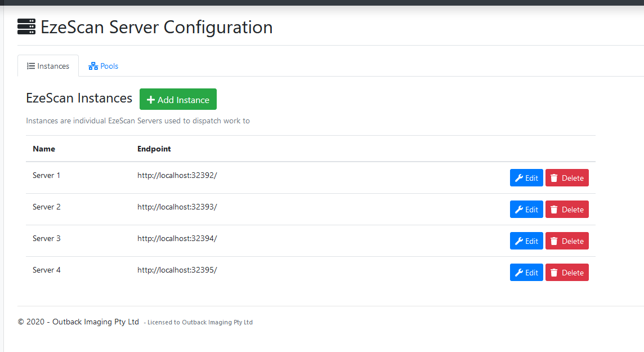Edit the Server 1 instance

tap(526, 178)
